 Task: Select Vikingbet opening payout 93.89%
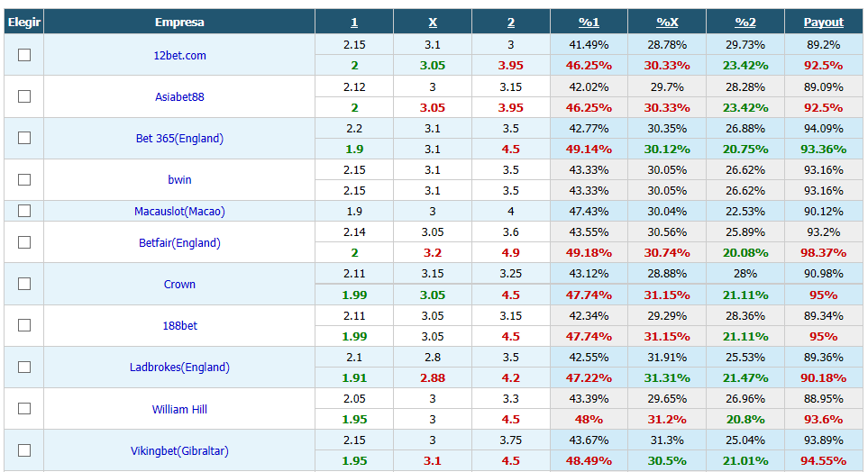point(824,440)
